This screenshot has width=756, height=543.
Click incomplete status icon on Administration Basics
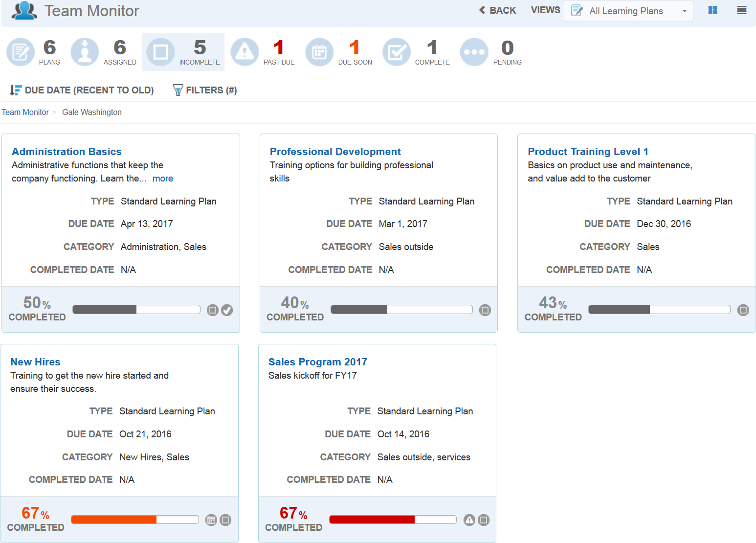212,310
